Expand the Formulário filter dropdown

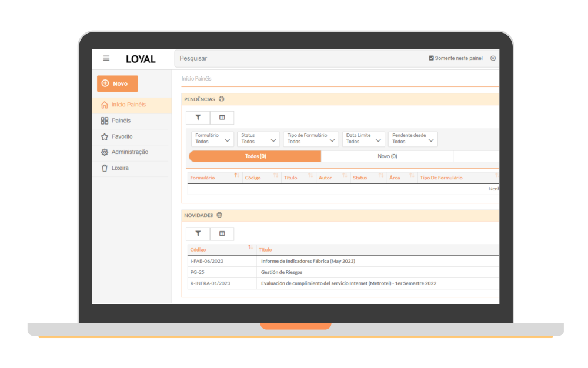(212, 139)
